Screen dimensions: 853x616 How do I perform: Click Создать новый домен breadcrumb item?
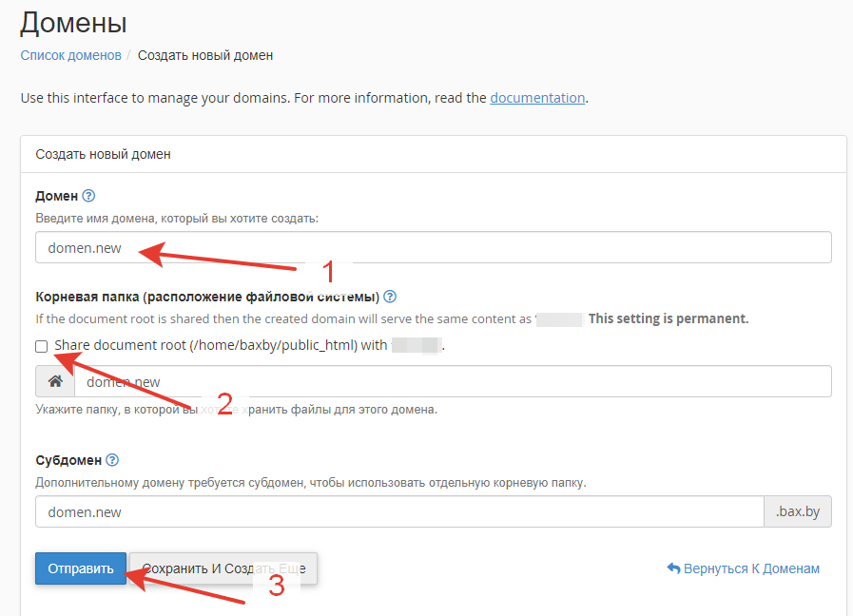(205, 55)
